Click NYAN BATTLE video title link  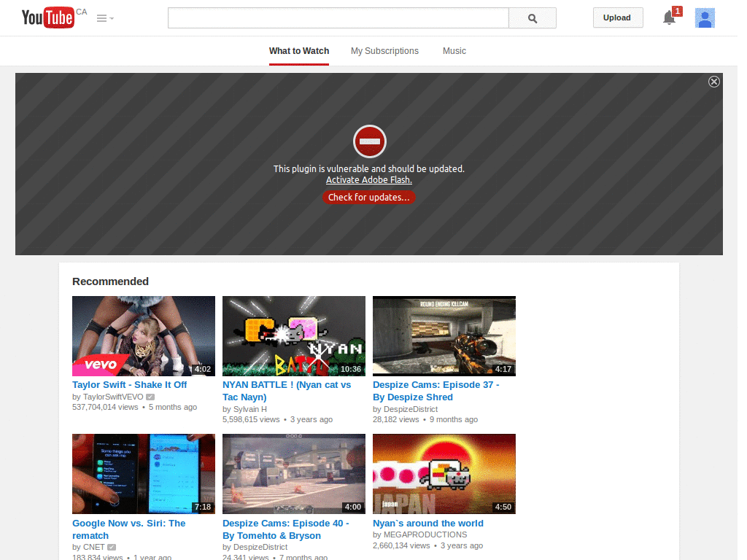pyautogui.click(x=287, y=391)
